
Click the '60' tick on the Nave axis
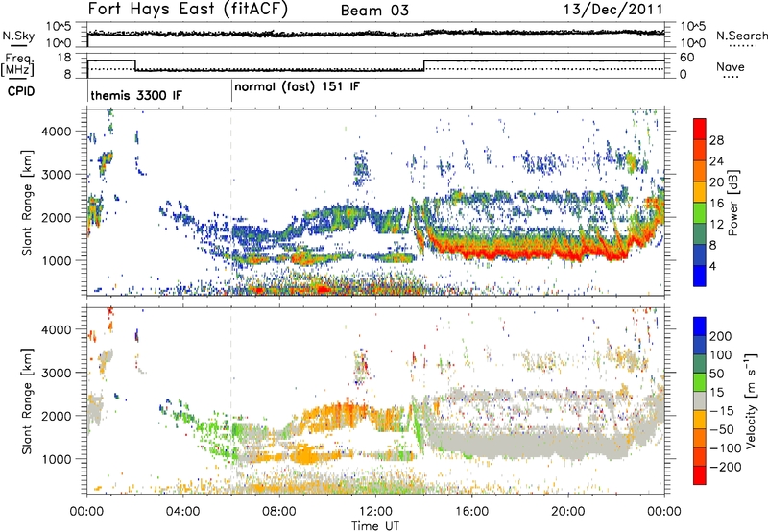click(x=686, y=58)
